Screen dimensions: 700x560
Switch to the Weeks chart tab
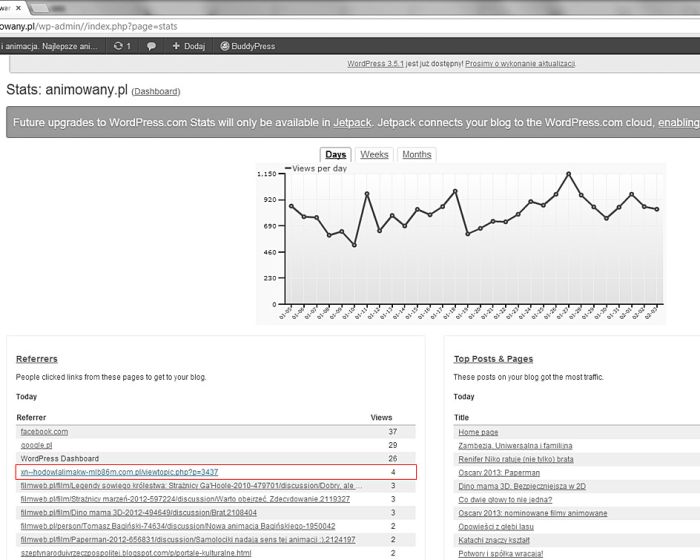tap(374, 154)
